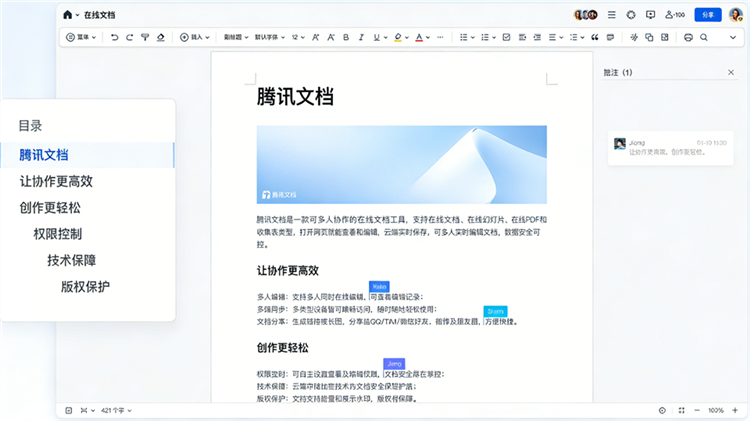
Task: Increase the font size
Action: pos(316,37)
